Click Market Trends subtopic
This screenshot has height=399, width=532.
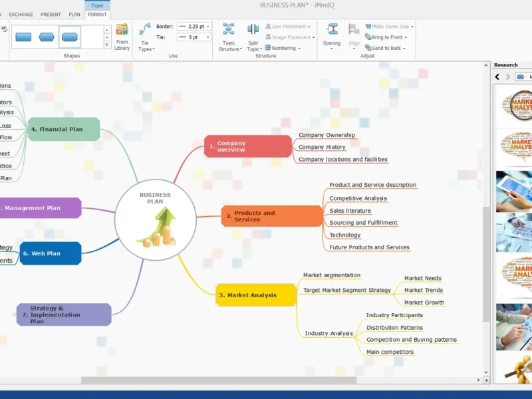(424, 291)
